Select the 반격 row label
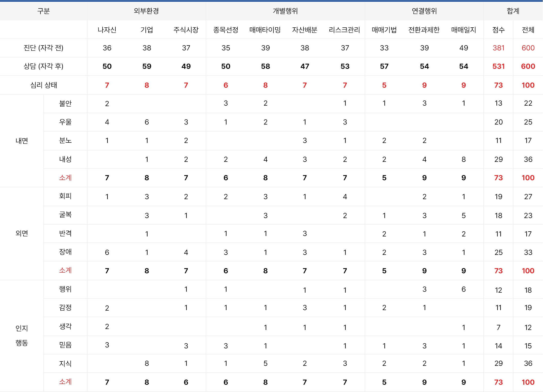 point(65,233)
